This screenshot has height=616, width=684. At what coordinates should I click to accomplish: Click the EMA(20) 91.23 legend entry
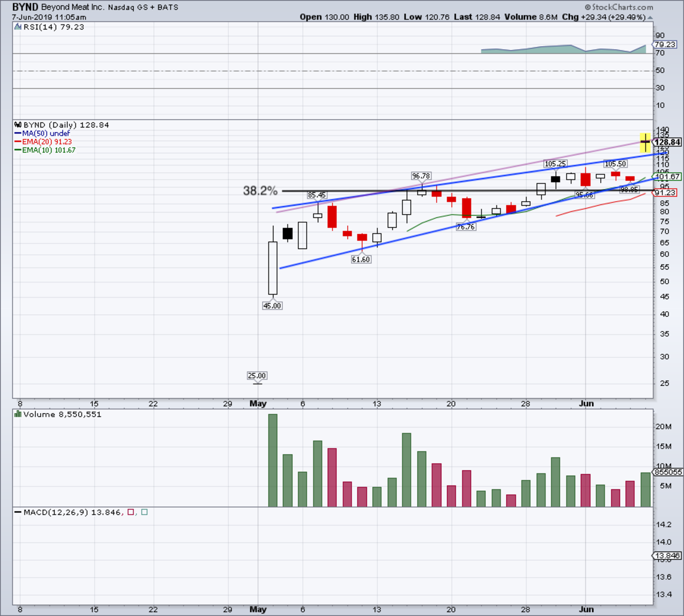(43, 142)
